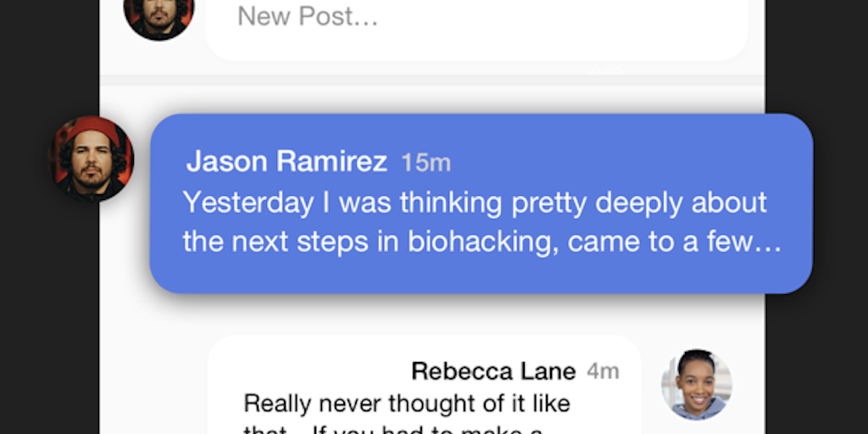The height and width of the screenshot is (434, 868).
Task: Click the 15m timestamp on Jason's post
Action: [x=426, y=162]
